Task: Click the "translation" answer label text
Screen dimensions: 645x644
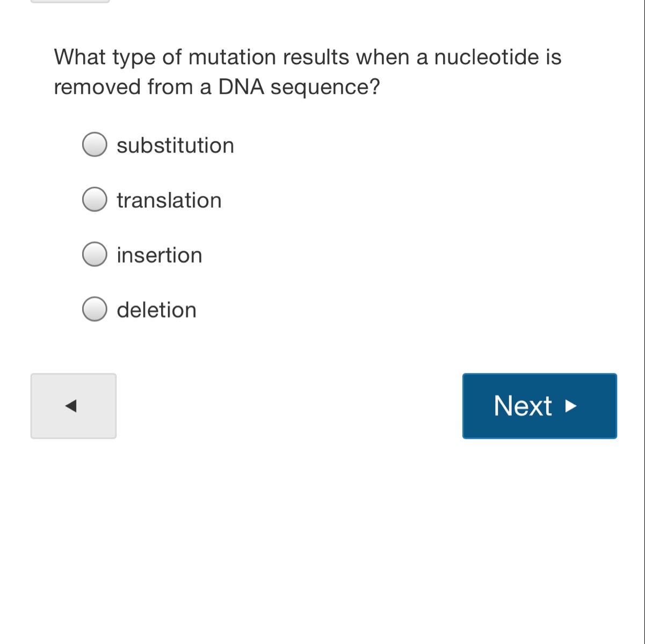Action: coord(169,200)
